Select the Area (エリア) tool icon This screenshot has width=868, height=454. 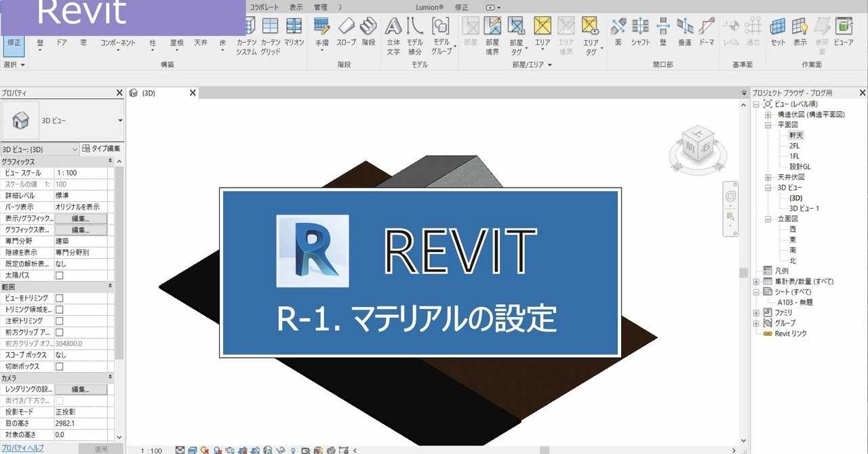[542, 26]
